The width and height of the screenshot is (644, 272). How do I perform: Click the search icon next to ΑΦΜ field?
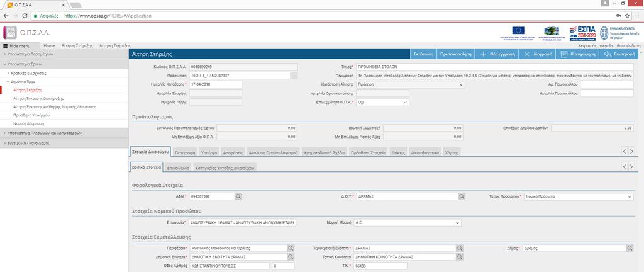[238, 197]
